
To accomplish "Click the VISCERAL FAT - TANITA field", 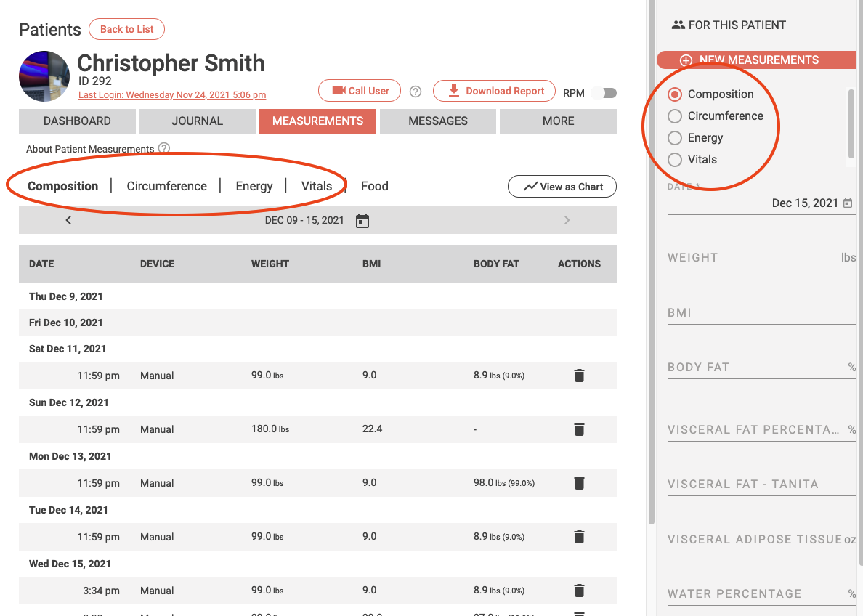I will [x=762, y=484].
